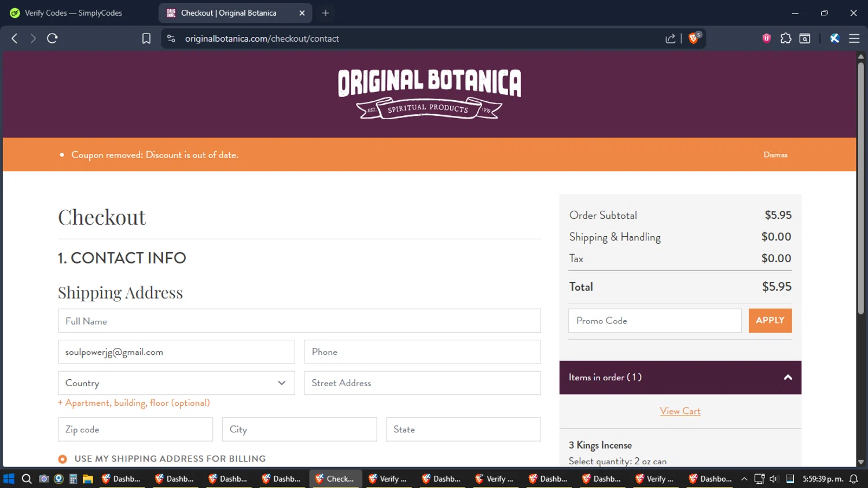Open the calculator from the taskbar
Screen dimensions: 868x488
point(73,479)
